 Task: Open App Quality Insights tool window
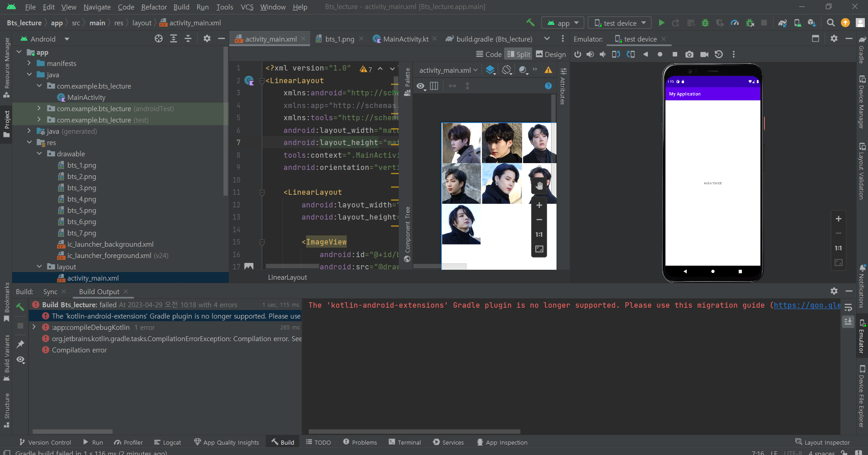coord(226,442)
